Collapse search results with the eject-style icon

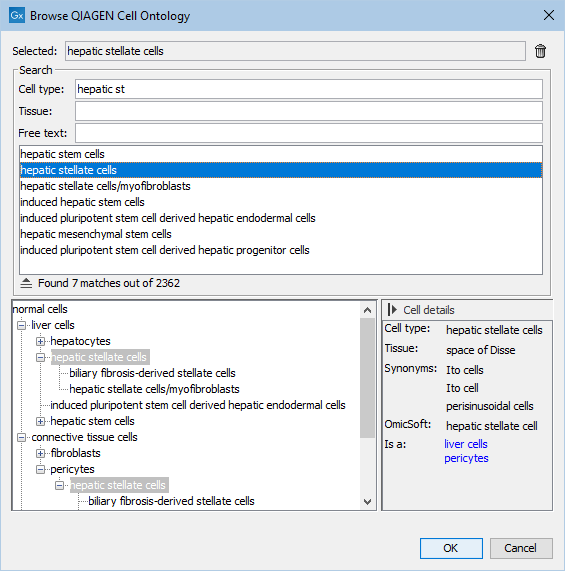pos(26,283)
